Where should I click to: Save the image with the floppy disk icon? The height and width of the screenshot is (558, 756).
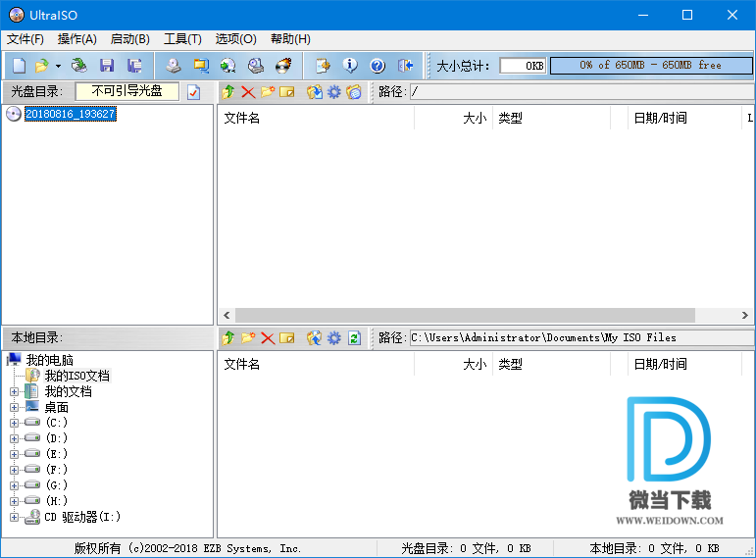(107, 65)
